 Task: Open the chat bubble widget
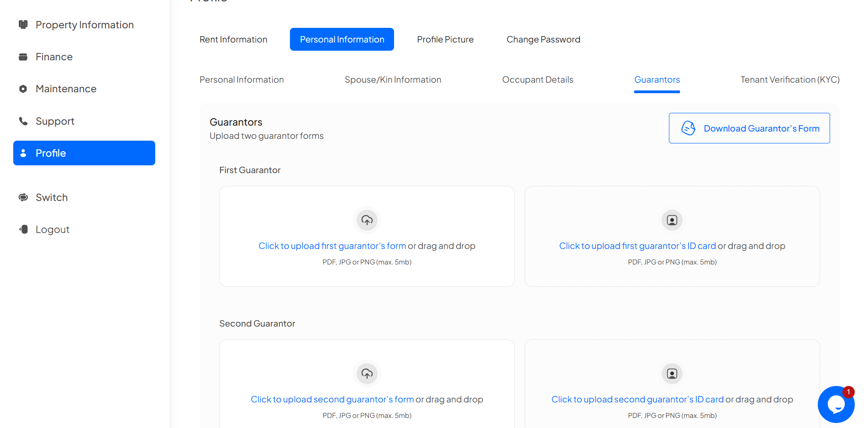coord(836,404)
